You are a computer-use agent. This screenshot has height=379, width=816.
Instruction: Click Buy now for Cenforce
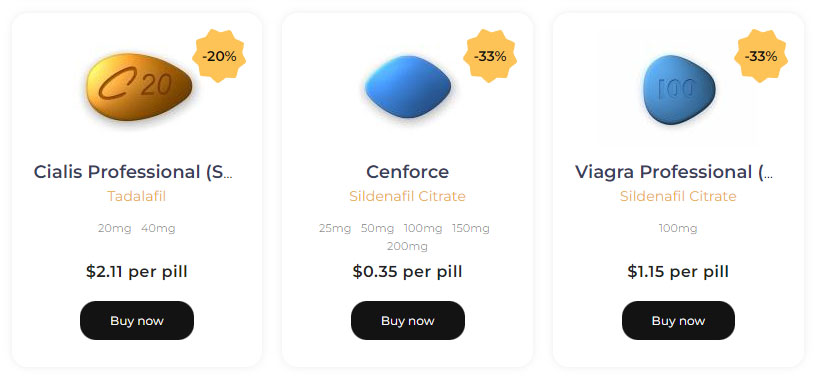pos(407,321)
